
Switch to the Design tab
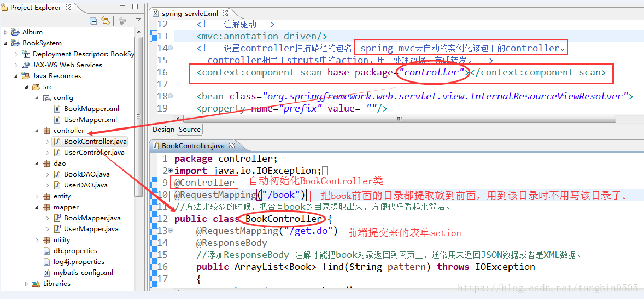(x=163, y=130)
